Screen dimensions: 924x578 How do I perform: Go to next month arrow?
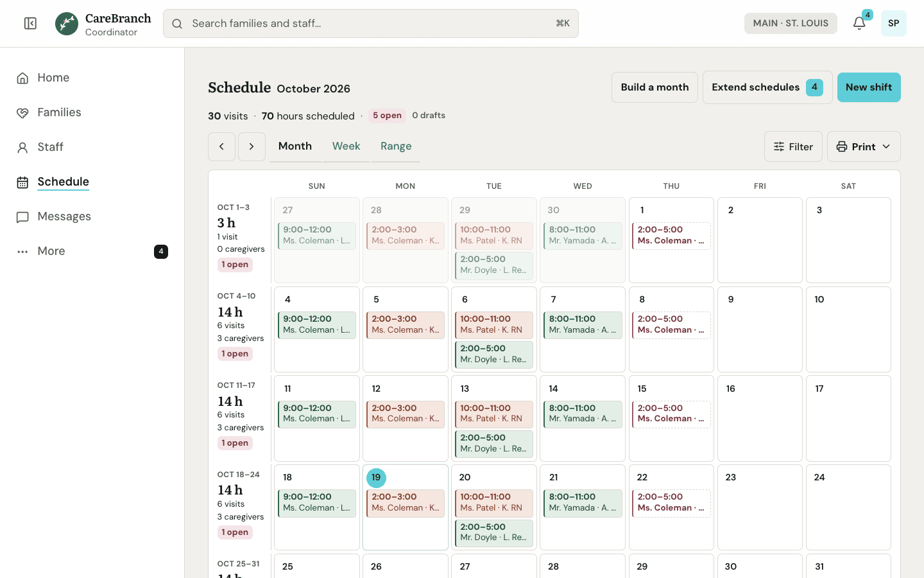click(x=252, y=146)
